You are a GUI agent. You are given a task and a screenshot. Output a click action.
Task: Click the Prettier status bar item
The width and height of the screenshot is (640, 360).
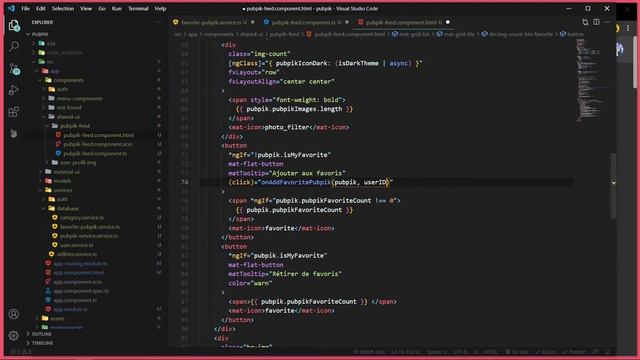click(573, 352)
